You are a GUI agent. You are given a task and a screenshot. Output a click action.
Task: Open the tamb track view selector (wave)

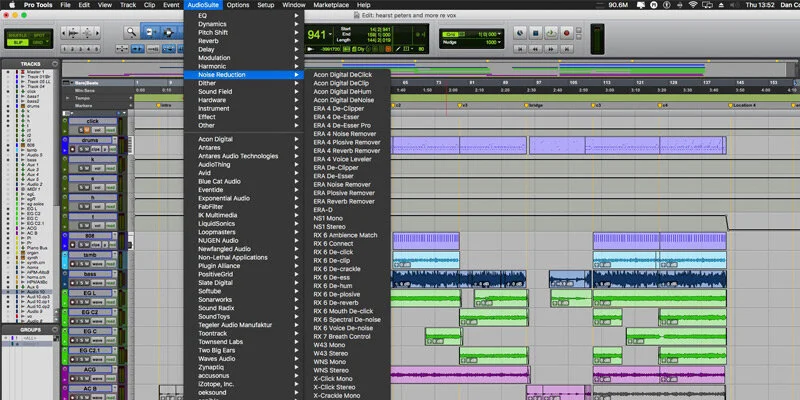pos(97,264)
